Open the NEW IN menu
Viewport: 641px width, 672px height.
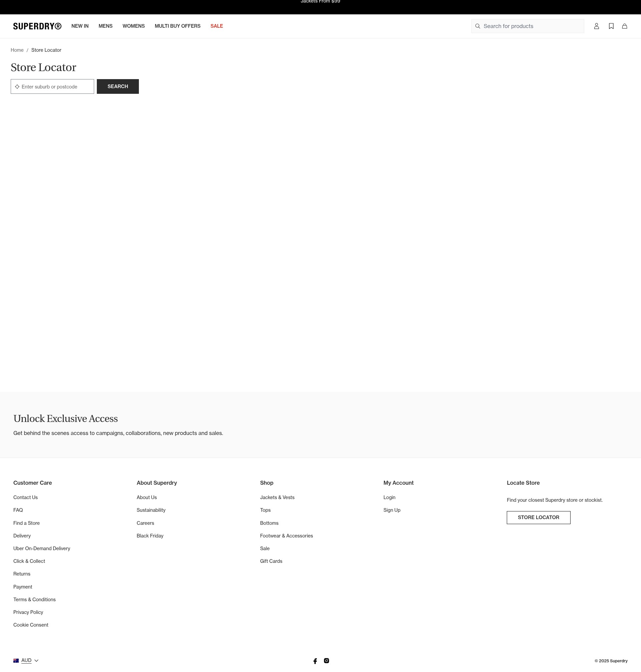(80, 26)
